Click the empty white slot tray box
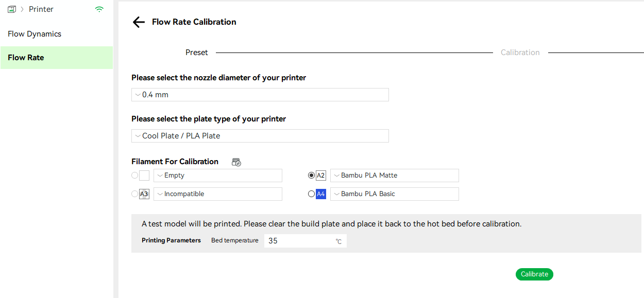This screenshot has height=298, width=644. (x=144, y=176)
